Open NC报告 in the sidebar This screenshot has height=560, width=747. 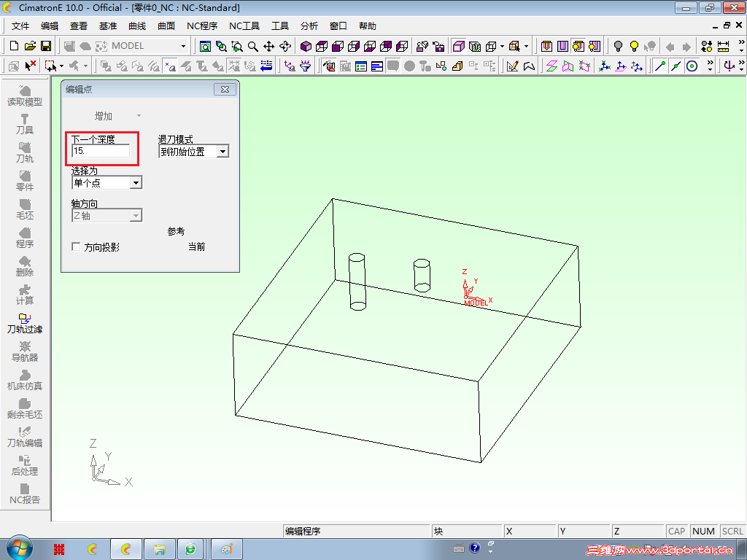[25, 494]
